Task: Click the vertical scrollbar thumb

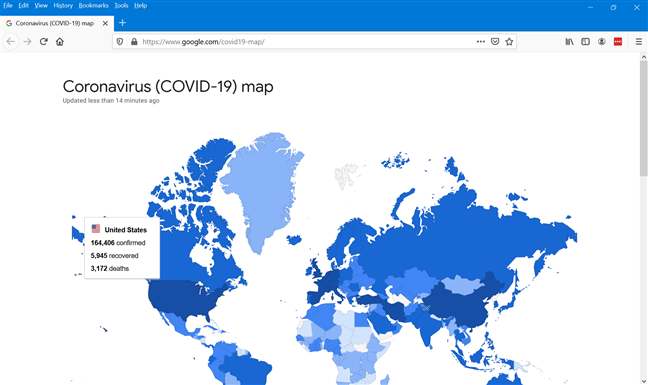Action: pyautogui.click(x=643, y=118)
